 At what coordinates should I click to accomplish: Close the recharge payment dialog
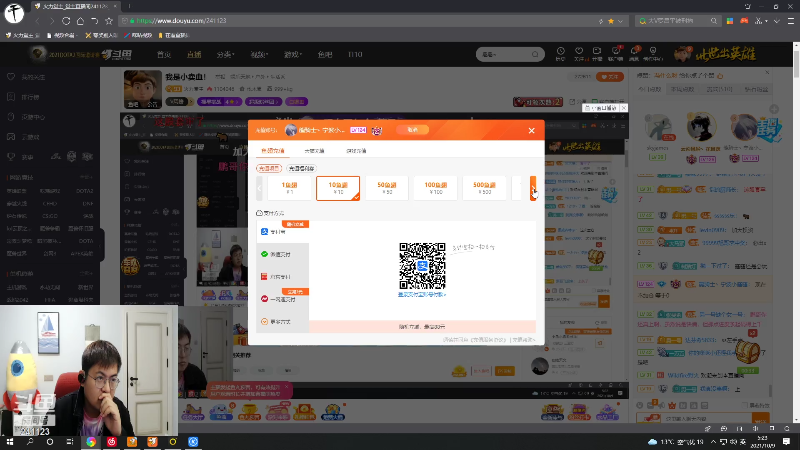click(x=531, y=131)
